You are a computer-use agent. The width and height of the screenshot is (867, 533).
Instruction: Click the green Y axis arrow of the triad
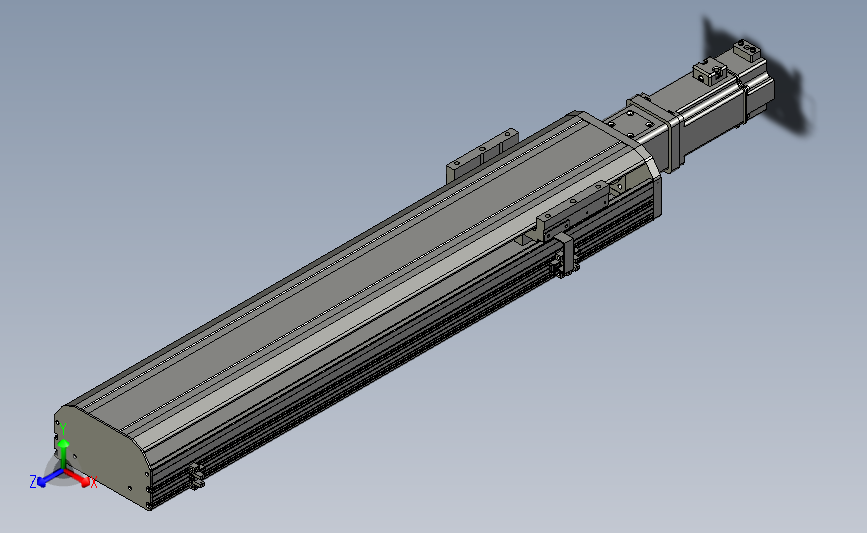pos(64,453)
